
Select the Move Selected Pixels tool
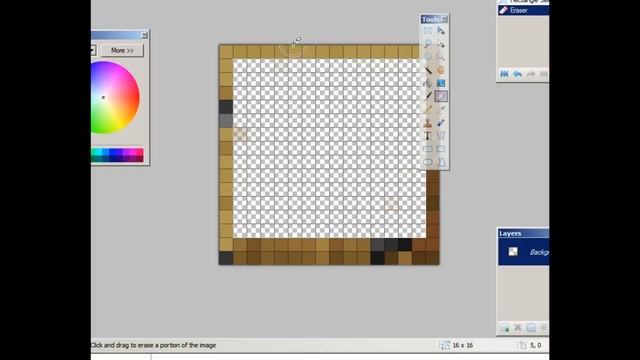click(441, 31)
